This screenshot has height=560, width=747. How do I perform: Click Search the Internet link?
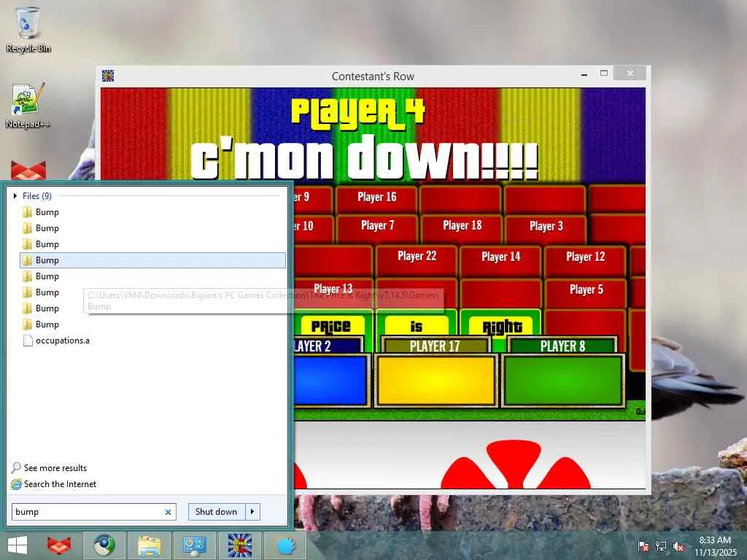point(60,484)
